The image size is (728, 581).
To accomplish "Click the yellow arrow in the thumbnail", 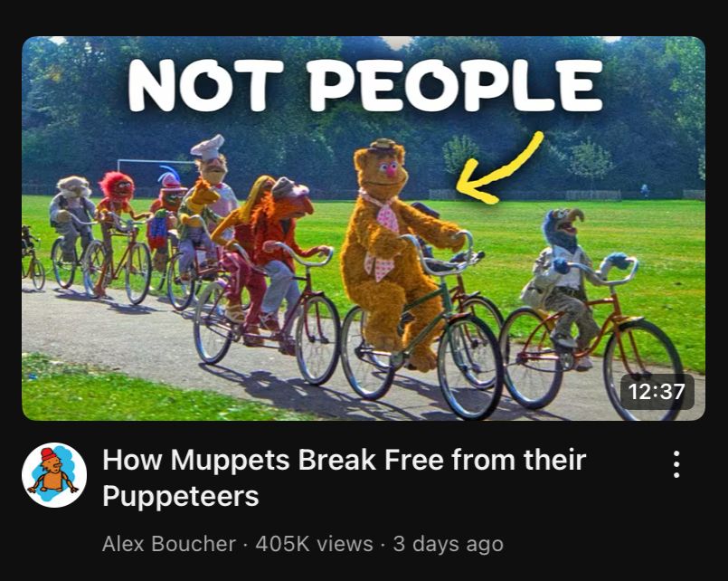I will pyautogui.click(x=499, y=168).
